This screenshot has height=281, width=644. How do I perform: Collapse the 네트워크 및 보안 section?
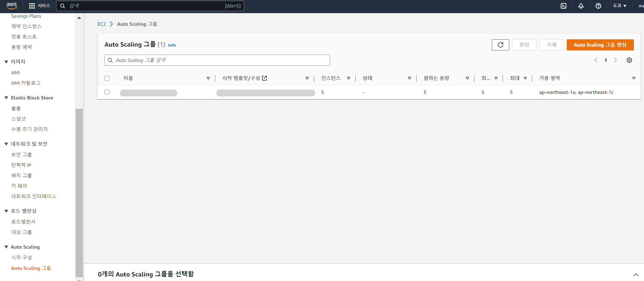6,144
